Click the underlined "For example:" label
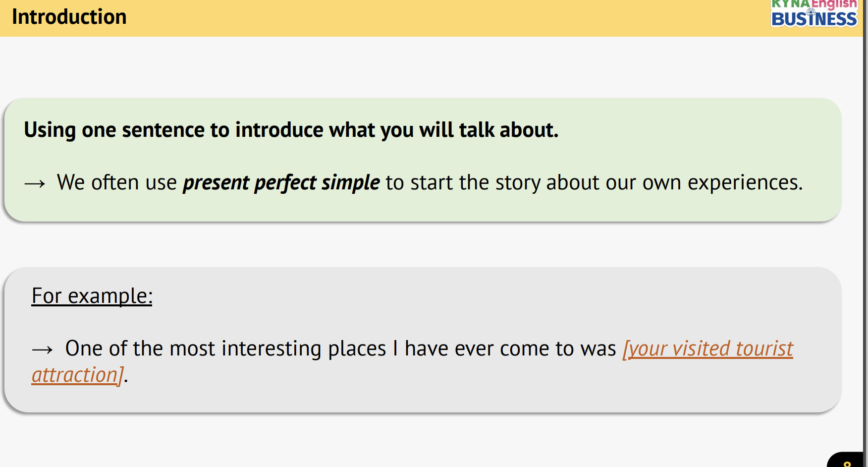This screenshot has height=467, width=868. coord(92,296)
